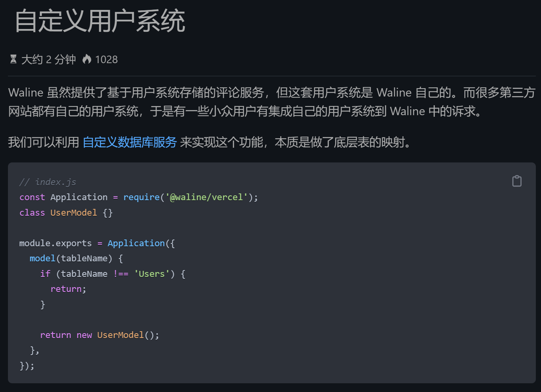Image resolution: width=541 pixels, height=392 pixels.
Task: Copy the code block with clipboard icon
Action: (x=517, y=181)
